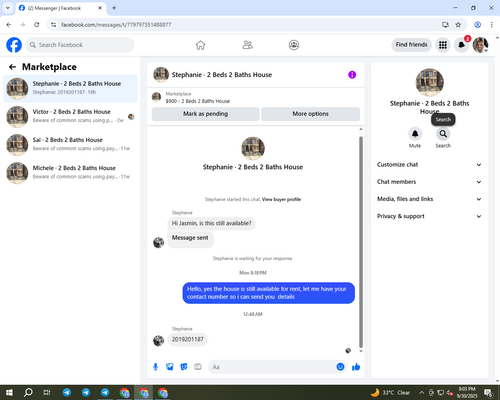Open the Groups icon in top navigation
The height and width of the screenshot is (400, 500).
(294, 45)
